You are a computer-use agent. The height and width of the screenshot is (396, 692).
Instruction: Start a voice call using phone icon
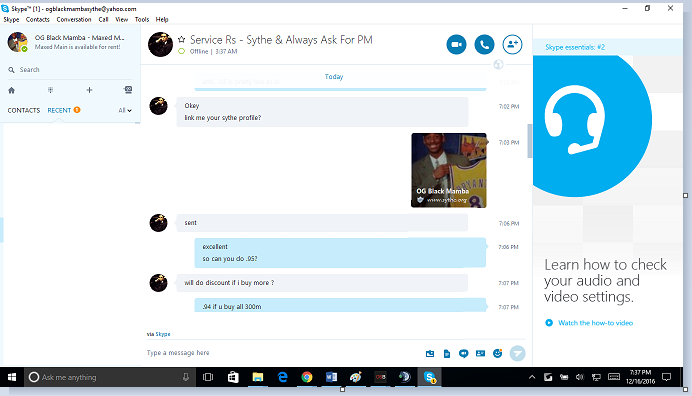click(x=484, y=45)
